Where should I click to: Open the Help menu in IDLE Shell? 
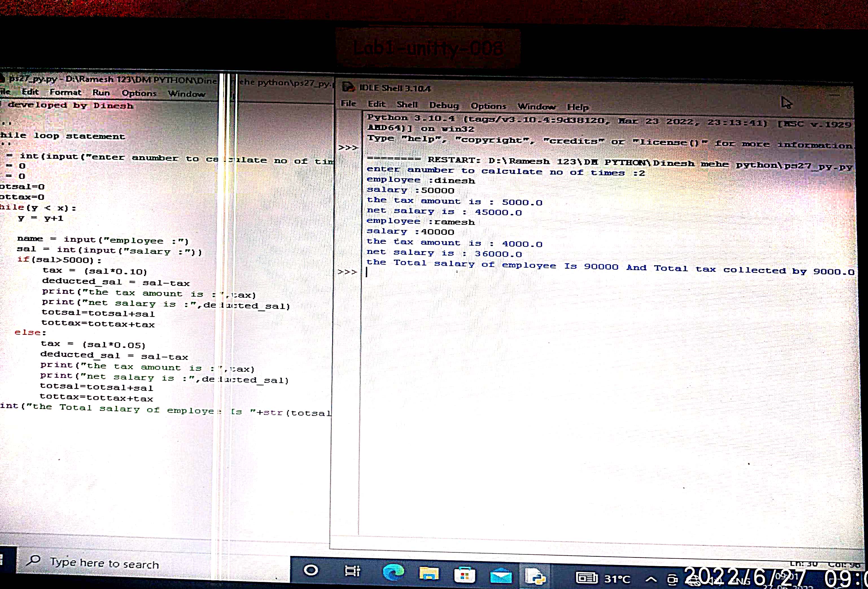(578, 107)
